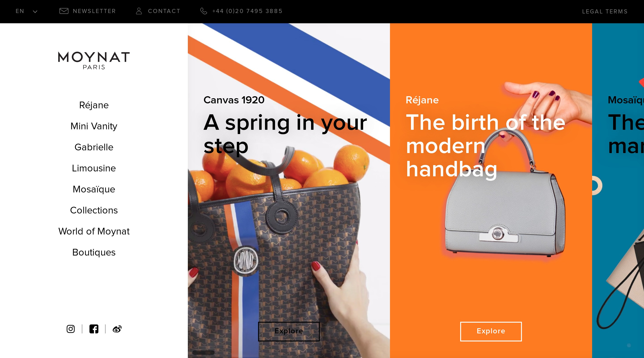The image size is (644, 358).
Task: Open the Weibo social icon
Action: [x=117, y=329]
